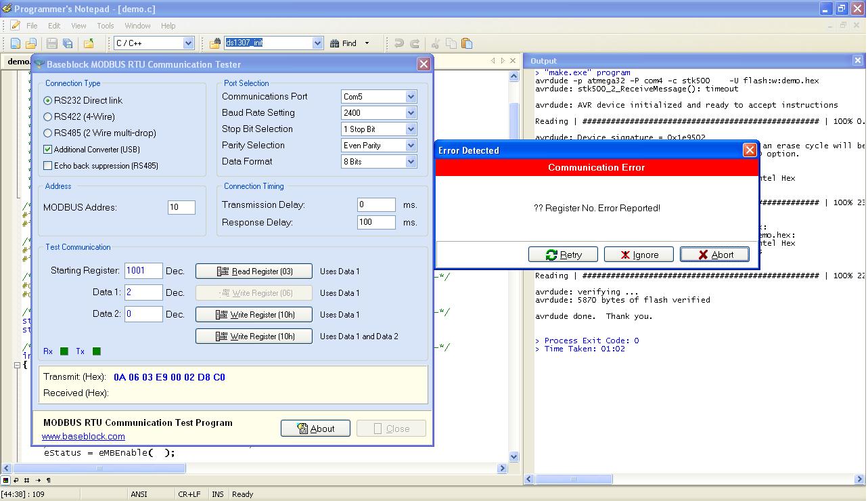Image resolution: width=868 pixels, height=501 pixels.
Task: Toggle word wrap icon below editor
Action: click(16, 480)
